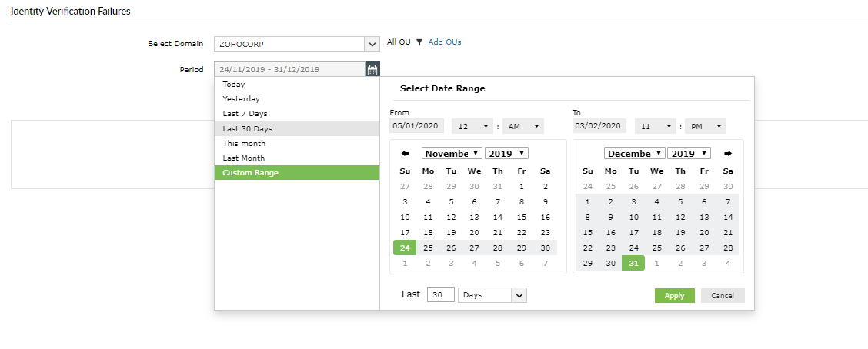This screenshot has height=349, width=868.
Task: Expand the Select Domain dropdown
Action: [372, 44]
